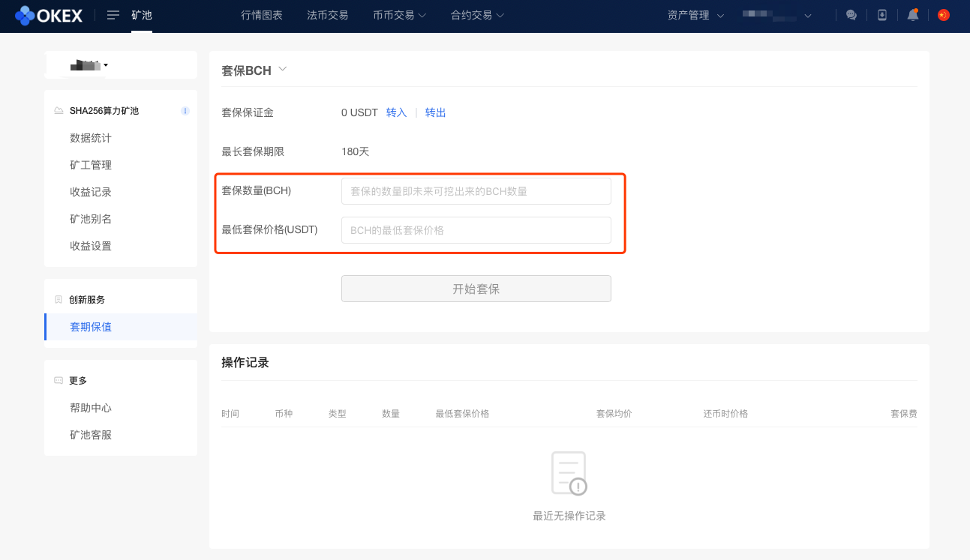
Task: Click the 180天 max hedge period value
Action: (x=356, y=151)
